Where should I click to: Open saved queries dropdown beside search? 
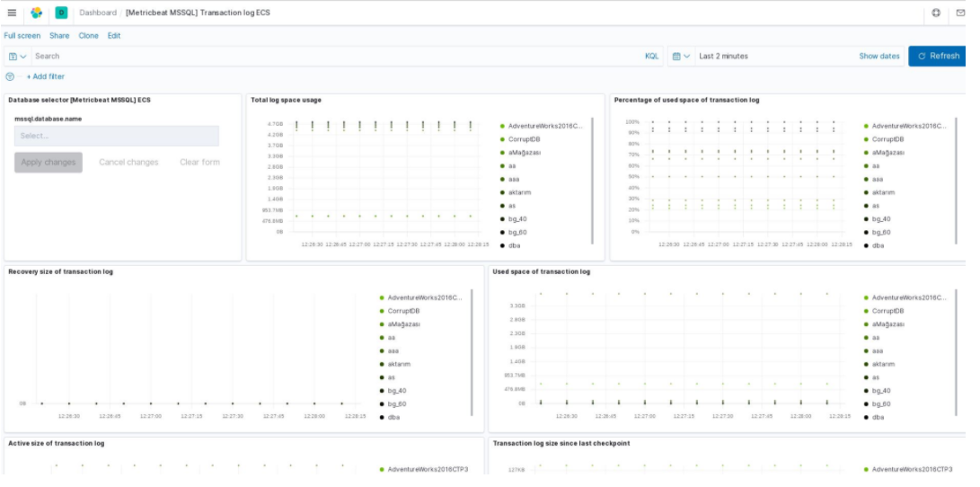pos(17,57)
